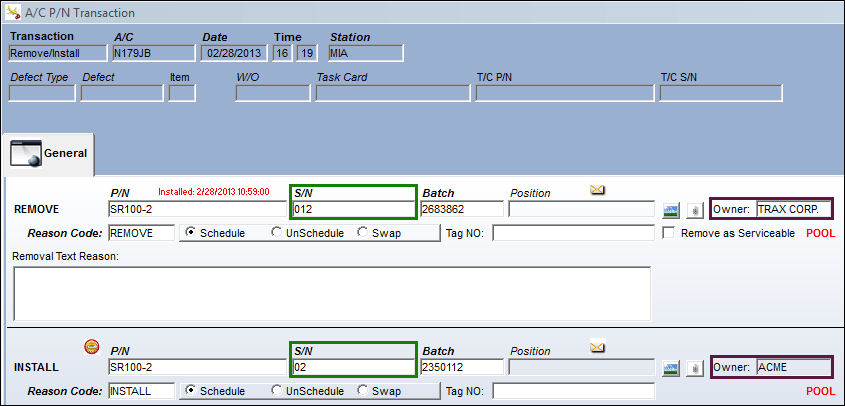This screenshot has width=845, height=406.
Task: Click the REMOVE S/N field 012
Action: tap(354, 209)
